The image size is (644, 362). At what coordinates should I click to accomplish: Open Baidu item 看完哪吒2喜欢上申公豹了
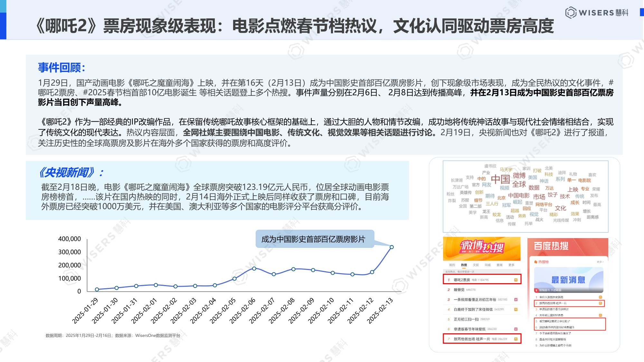(554, 321)
